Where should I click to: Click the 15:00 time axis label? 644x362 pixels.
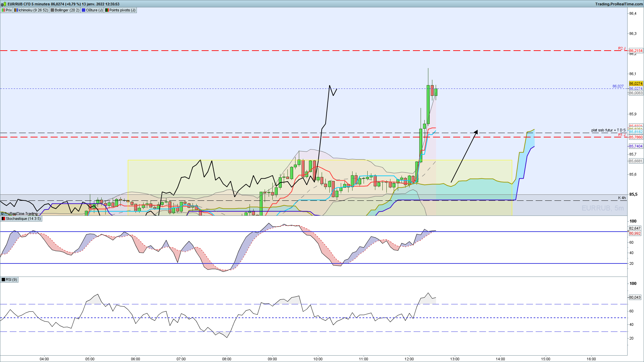tap(546, 359)
